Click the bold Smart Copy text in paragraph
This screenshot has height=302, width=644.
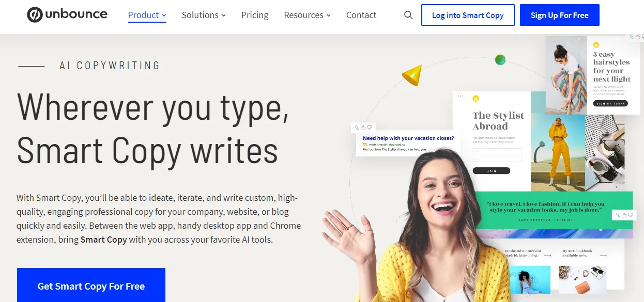point(104,240)
